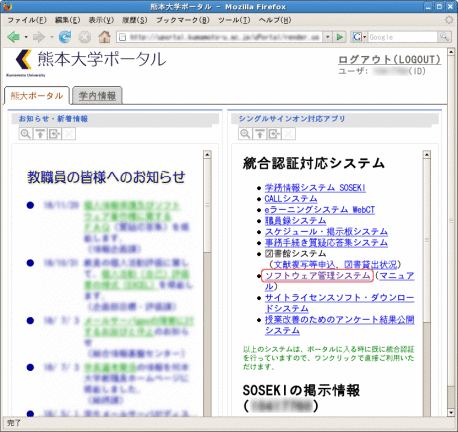Open the 職員録システム link
458x432 pixels.
(x=295, y=221)
